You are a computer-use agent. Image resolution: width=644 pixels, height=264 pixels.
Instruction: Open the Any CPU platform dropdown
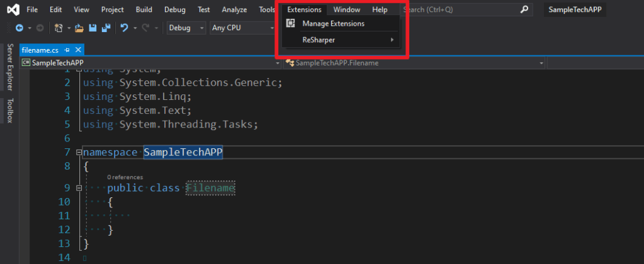(239, 28)
